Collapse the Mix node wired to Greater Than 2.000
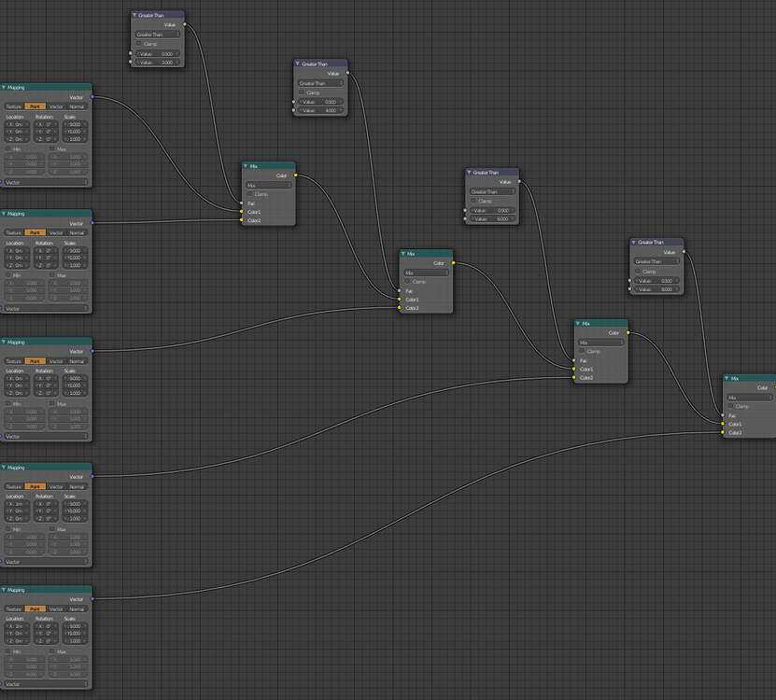776x700 pixels. [246, 166]
